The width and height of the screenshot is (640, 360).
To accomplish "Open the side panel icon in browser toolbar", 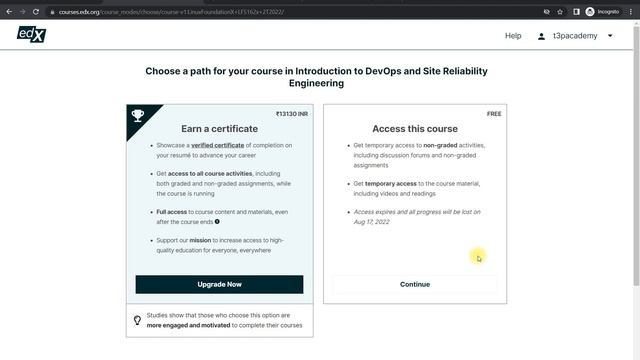I will pos(576,12).
